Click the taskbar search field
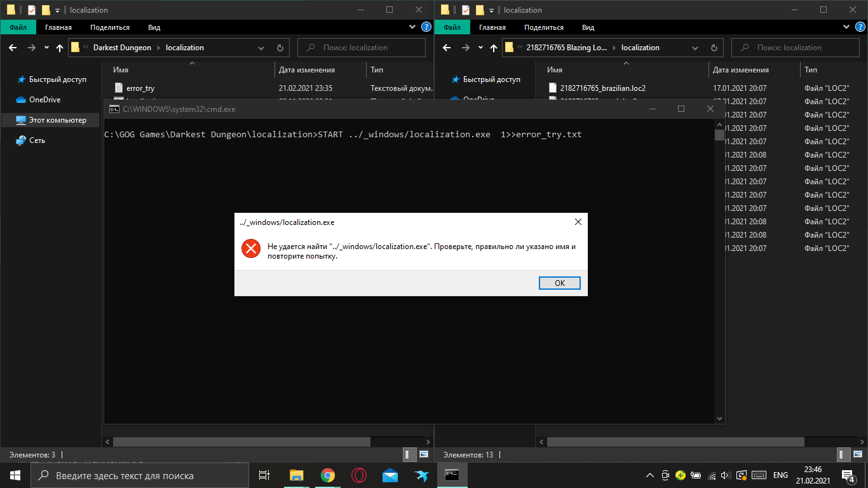Viewport: 868px width, 488px height. pos(140,475)
